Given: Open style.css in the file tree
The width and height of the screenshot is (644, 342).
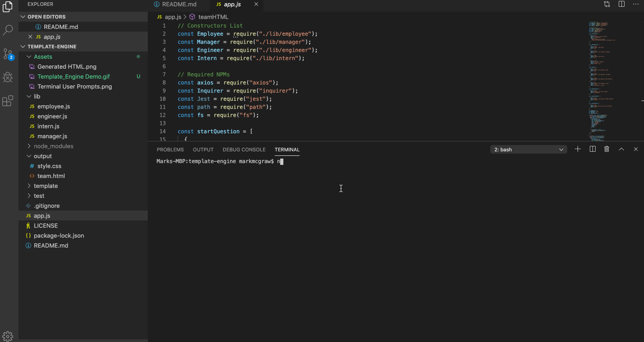Looking at the screenshot, I should point(49,166).
